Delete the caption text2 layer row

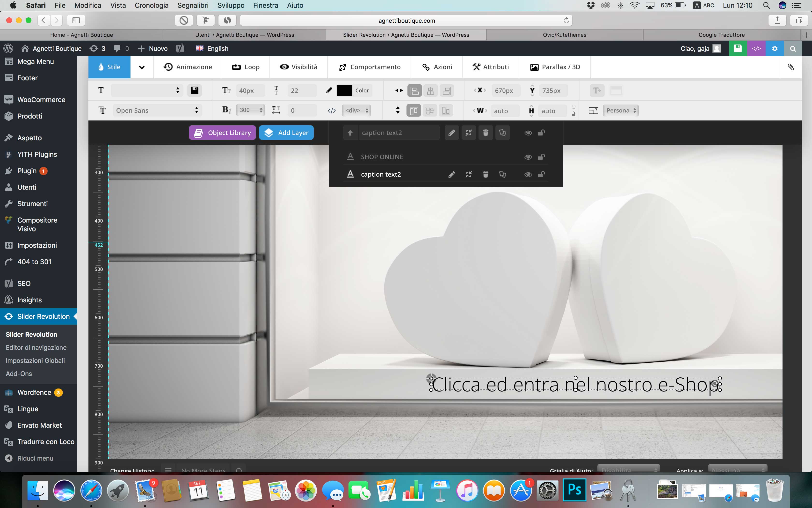point(486,174)
